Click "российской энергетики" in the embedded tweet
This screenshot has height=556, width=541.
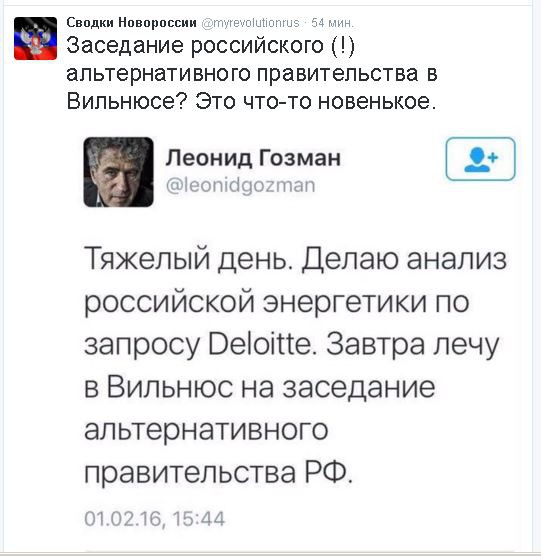pos(255,302)
